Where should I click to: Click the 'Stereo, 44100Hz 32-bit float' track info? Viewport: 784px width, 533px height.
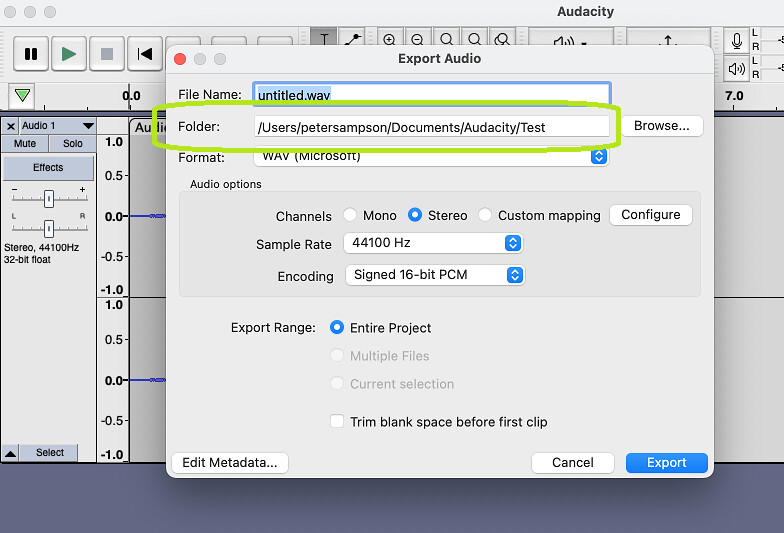(x=42, y=254)
